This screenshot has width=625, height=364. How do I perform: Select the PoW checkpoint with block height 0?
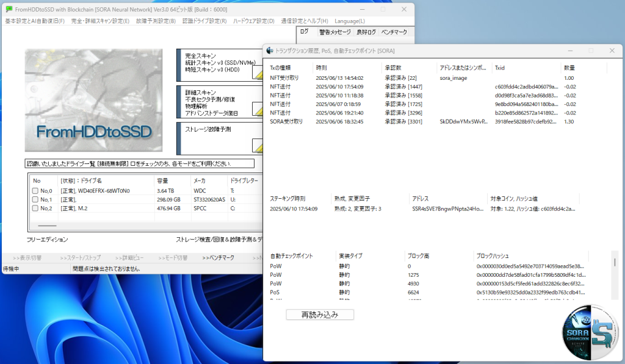(x=427, y=266)
